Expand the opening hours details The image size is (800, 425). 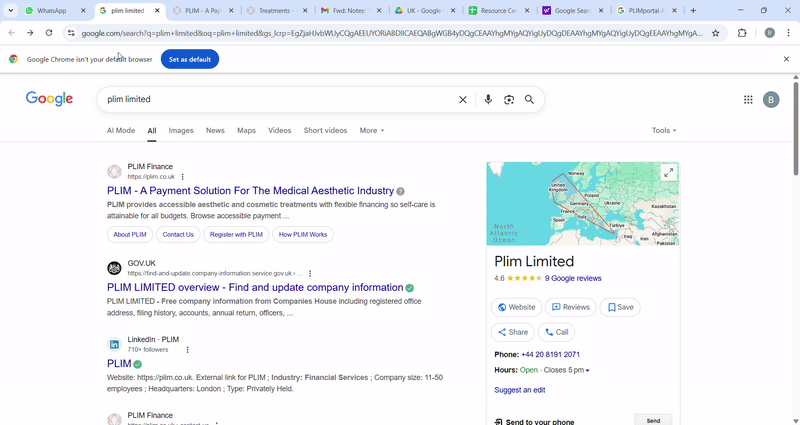(x=587, y=370)
